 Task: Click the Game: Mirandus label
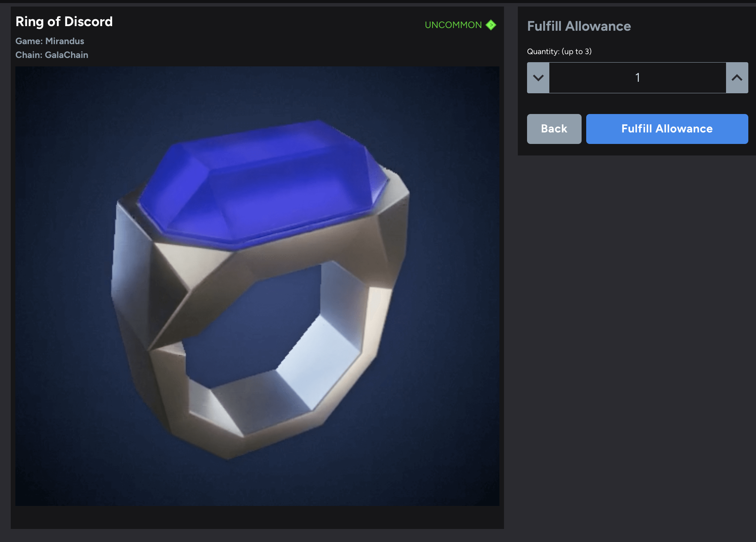pyautogui.click(x=50, y=41)
